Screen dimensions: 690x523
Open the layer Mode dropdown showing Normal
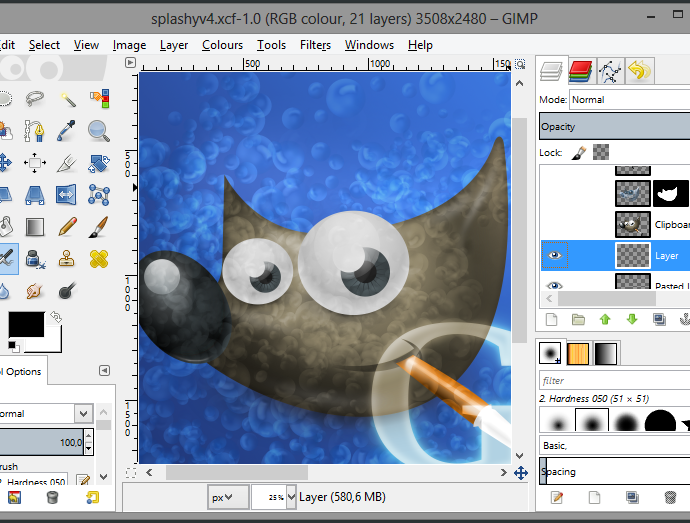pos(629,100)
